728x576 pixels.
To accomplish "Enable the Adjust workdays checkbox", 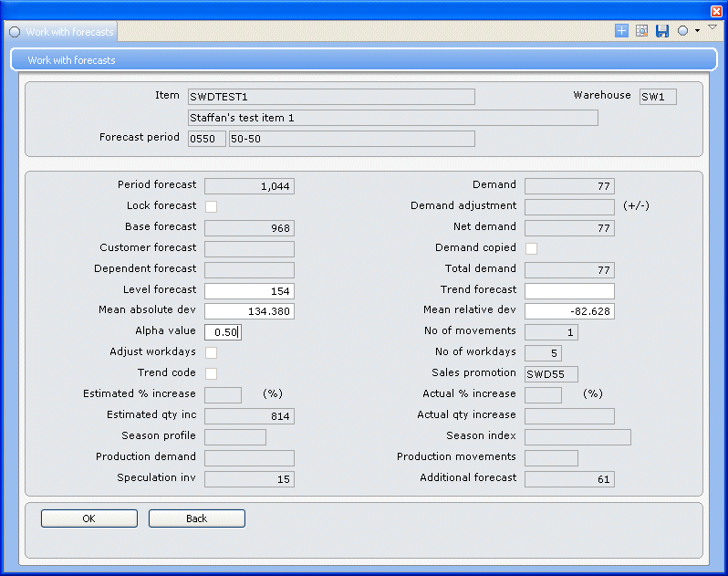I will coord(211,352).
